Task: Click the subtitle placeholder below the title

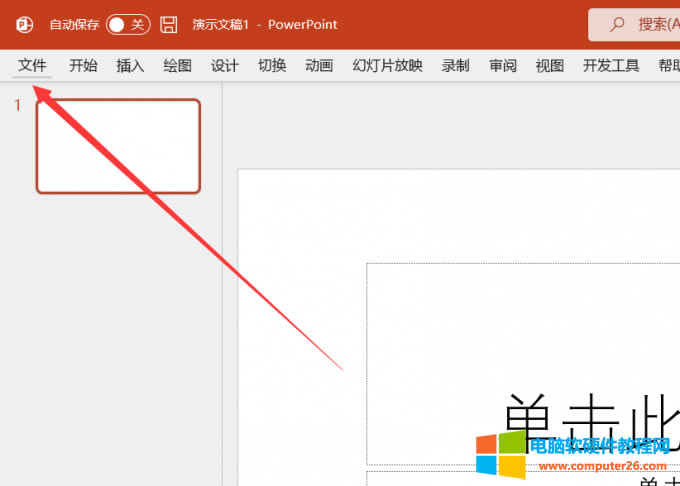Action: (x=520, y=478)
